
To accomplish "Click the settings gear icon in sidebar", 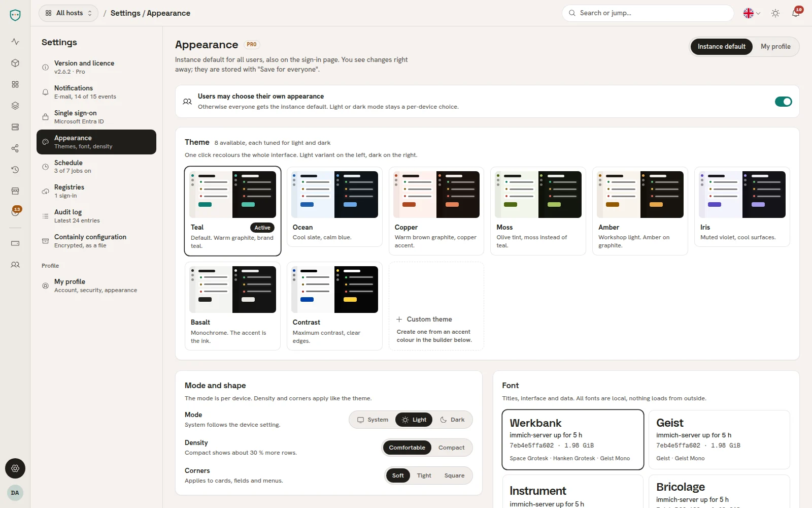I will 15,468.
